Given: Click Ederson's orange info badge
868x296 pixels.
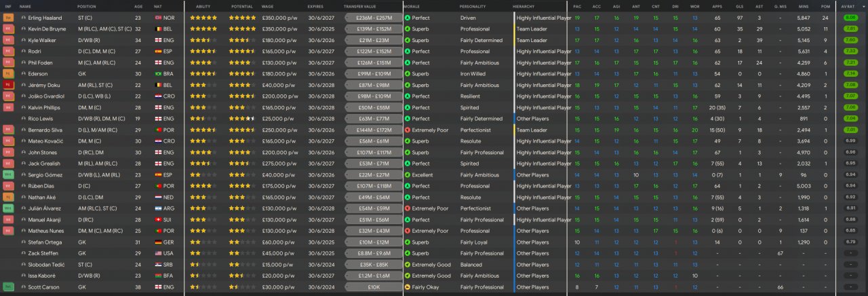Looking at the screenshot, I should coord(8,74).
